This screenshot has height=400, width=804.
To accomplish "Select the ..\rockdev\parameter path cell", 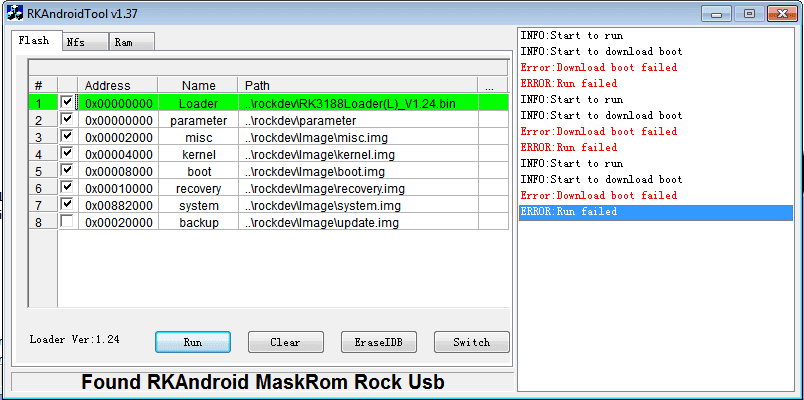I will [x=358, y=121].
